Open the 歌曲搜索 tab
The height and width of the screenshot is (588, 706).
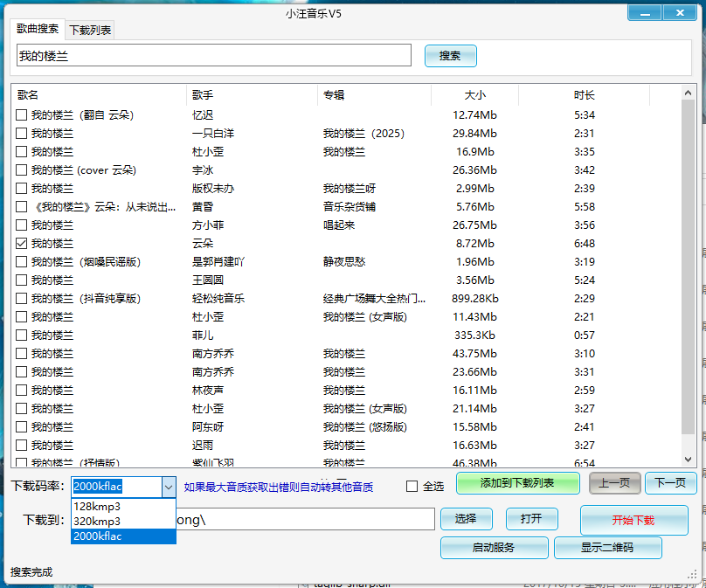tap(38, 29)
